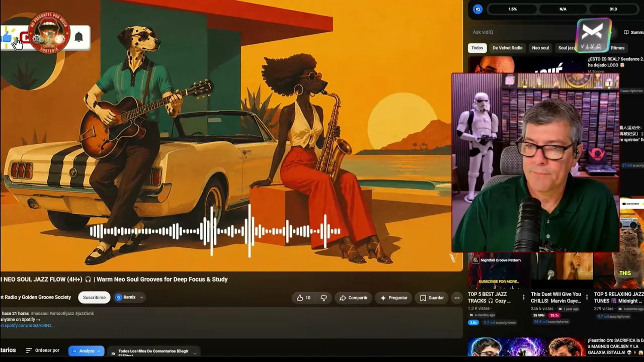Click the dislike thumbs-down icon
Viewport: 644px width, 362px height.
pos(324,298)
